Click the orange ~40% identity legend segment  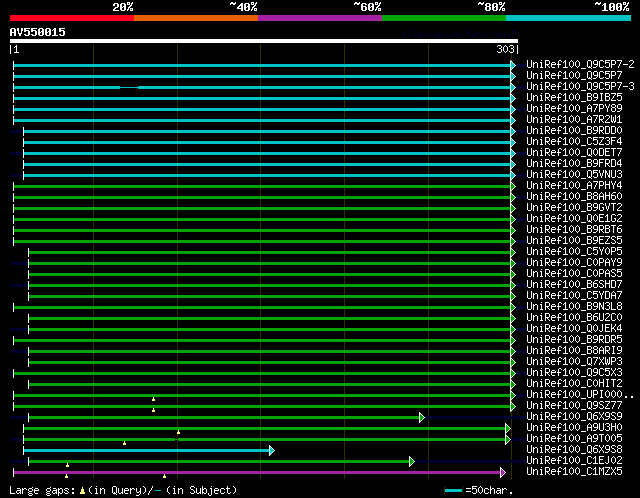pos(196,18)
